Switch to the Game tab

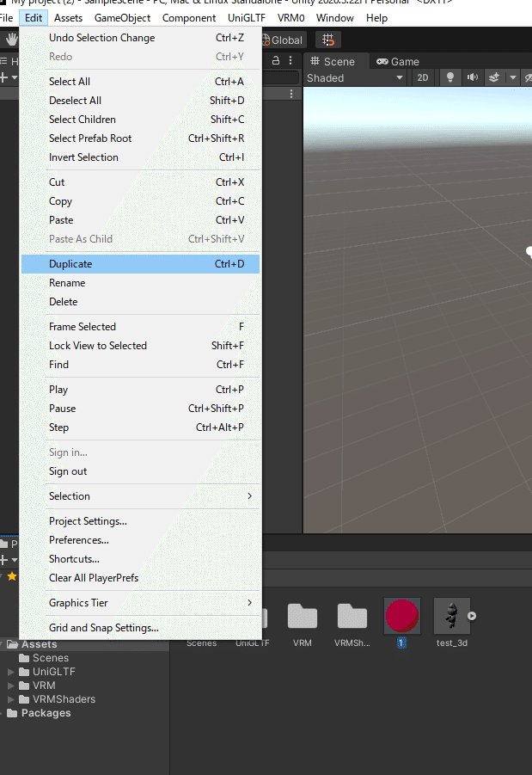click(x=398, y=61)
